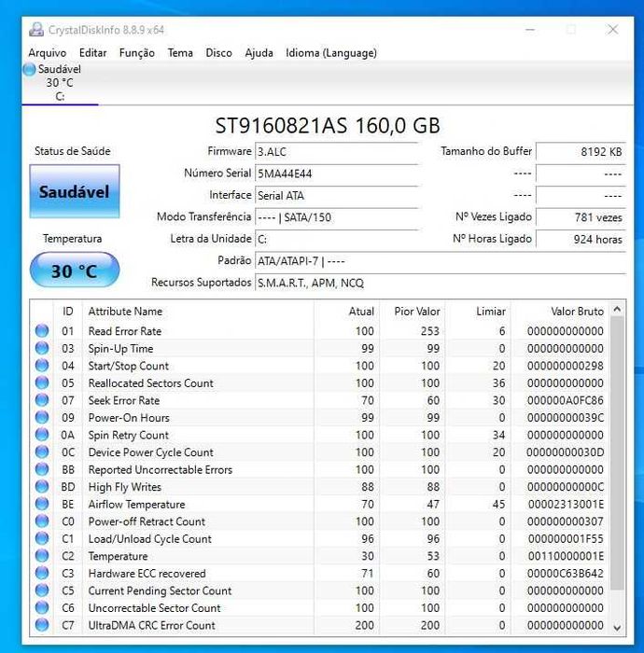Screen dimensions: 644x653
Task: Select the Hardware ECC recovered attribute name
Action: 147,574
